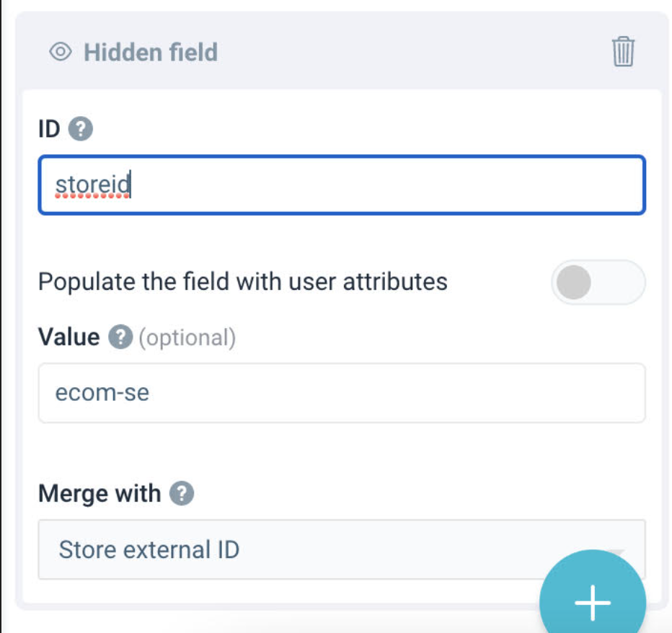Click the Value field containing ecom-se
This screenshot has width=672, height=633.
pos(342,393)
